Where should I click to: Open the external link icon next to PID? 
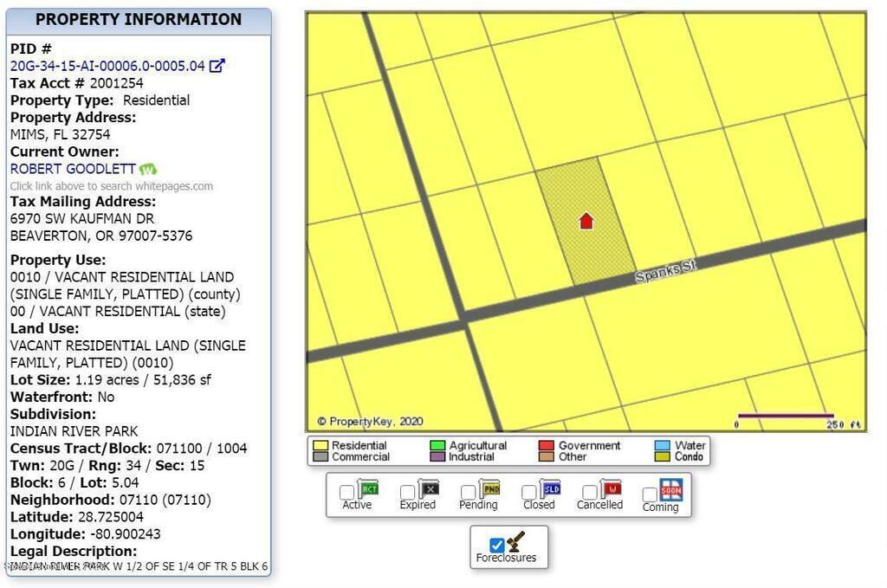[x=218, y=66]
